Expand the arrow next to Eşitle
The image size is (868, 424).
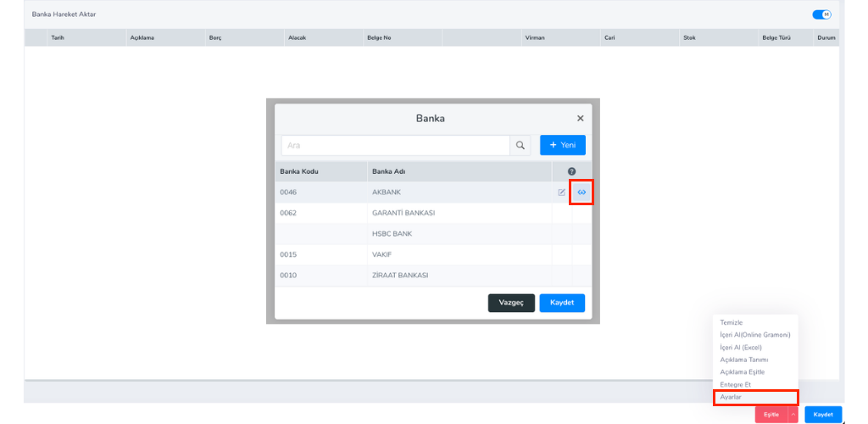click(x=793, y=414)
